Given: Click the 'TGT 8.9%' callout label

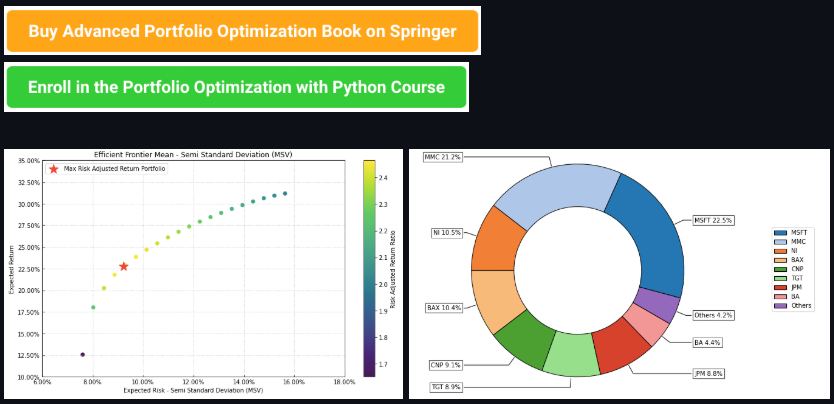Looking at the screenshot, I should pyautogui.click(x=444, y=387).
